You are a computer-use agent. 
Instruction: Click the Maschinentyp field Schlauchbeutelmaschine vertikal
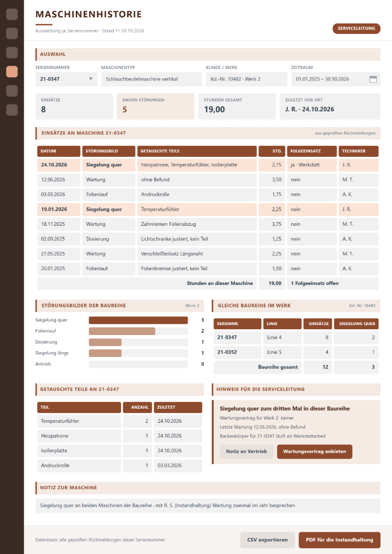pyautogui.click(x=152, y=79)
